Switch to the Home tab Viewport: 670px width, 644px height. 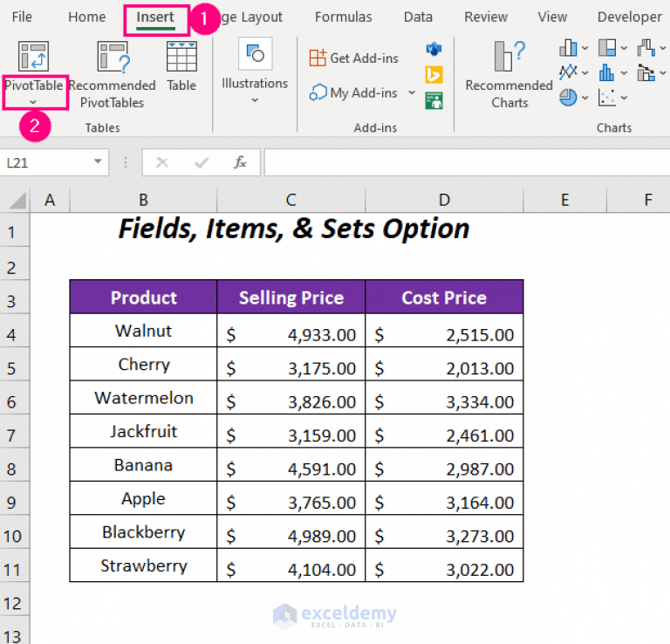(x=86, y=17)
